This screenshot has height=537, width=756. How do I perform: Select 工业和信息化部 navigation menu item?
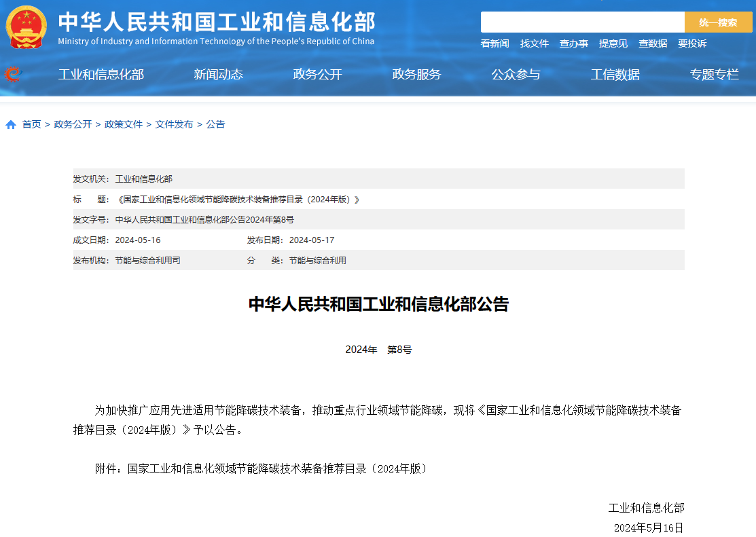(x=101, y=75)
